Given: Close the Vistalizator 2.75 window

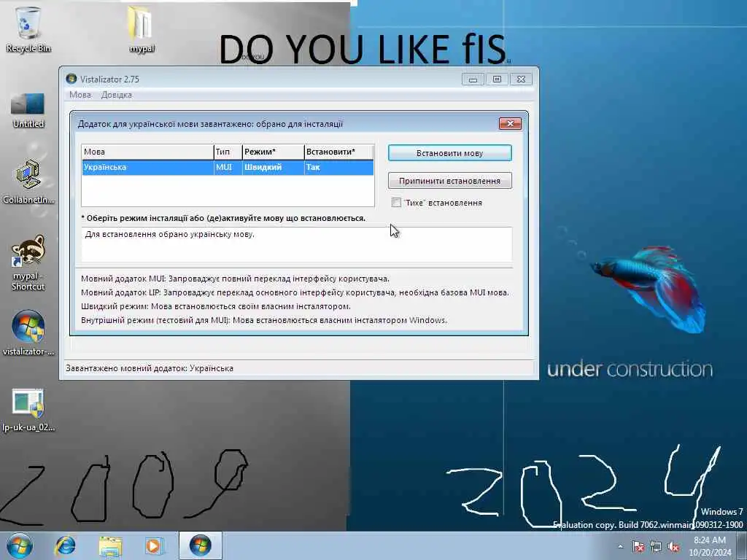Looking at the screenshot, I should tap(521, 79).
